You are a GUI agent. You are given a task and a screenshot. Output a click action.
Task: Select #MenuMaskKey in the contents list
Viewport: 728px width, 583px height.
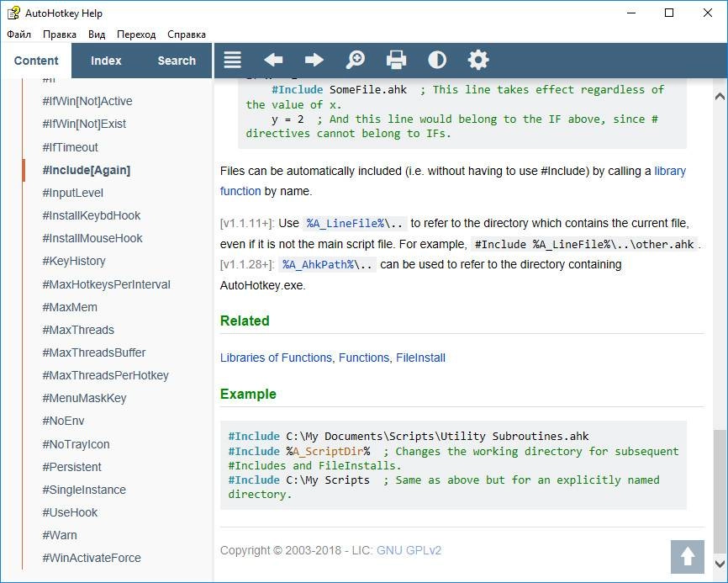tap(85, 398)
